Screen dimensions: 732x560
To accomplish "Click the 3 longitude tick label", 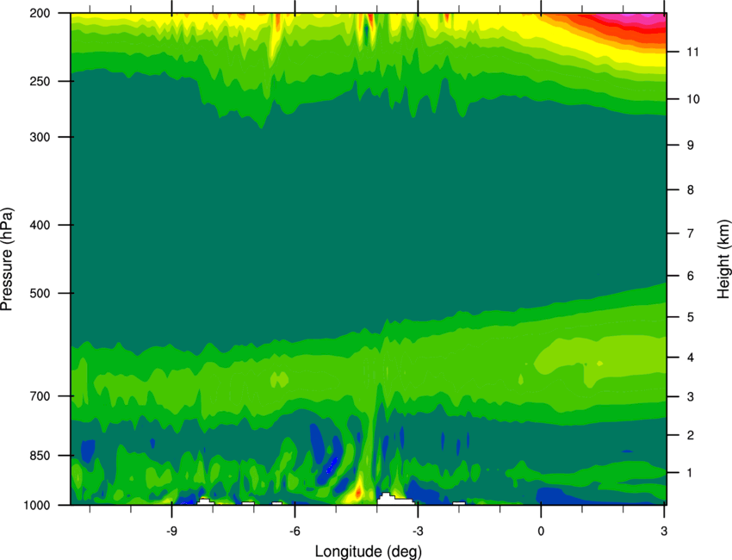I will 664,532.
